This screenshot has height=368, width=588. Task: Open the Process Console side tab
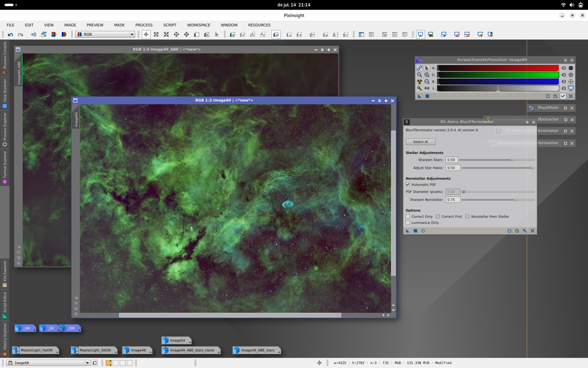coord(5,58)
